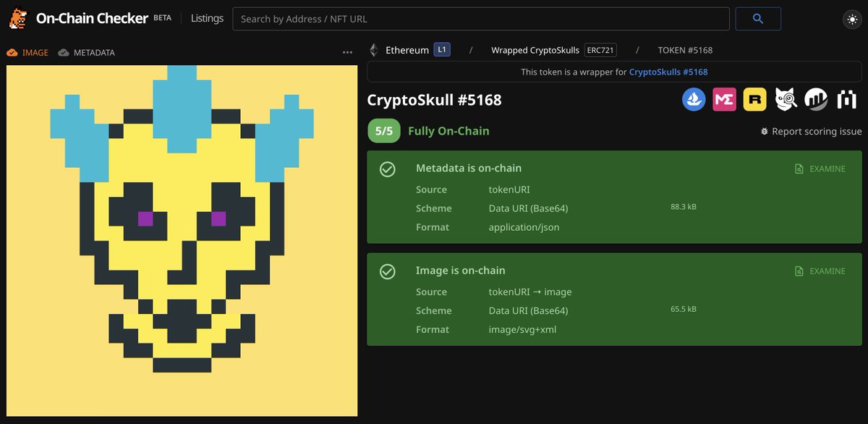This screenshot has width=868, height=424.
Task: Click the Metadata is on-chain checkmark icon
Action: pos(388,169)
